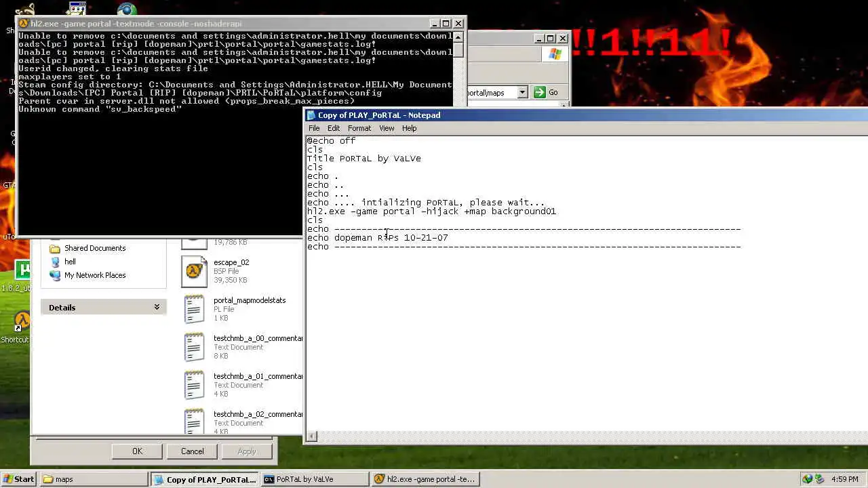Image resolution: width=868 pixels, height=488 pixels.
Task: Open the File menu in Notepad
Action: pyautogui.click(x=314, y=128)
